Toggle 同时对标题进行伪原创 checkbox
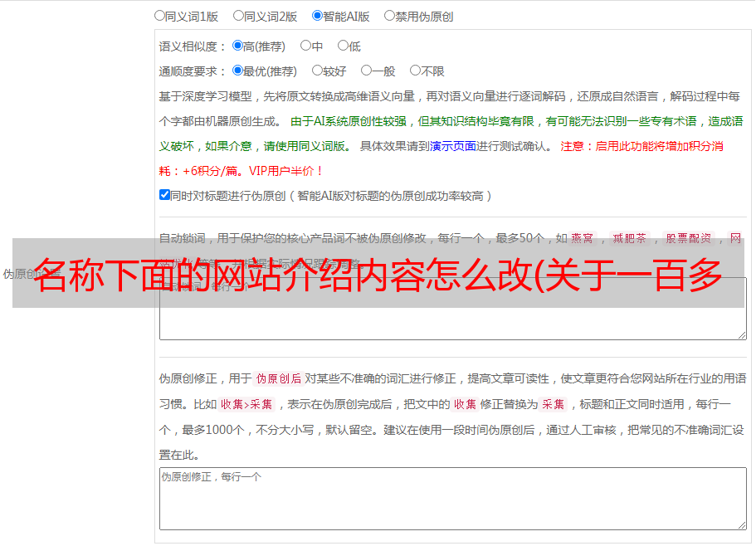The height and width of the screenshot is (546, 756). 164,195
